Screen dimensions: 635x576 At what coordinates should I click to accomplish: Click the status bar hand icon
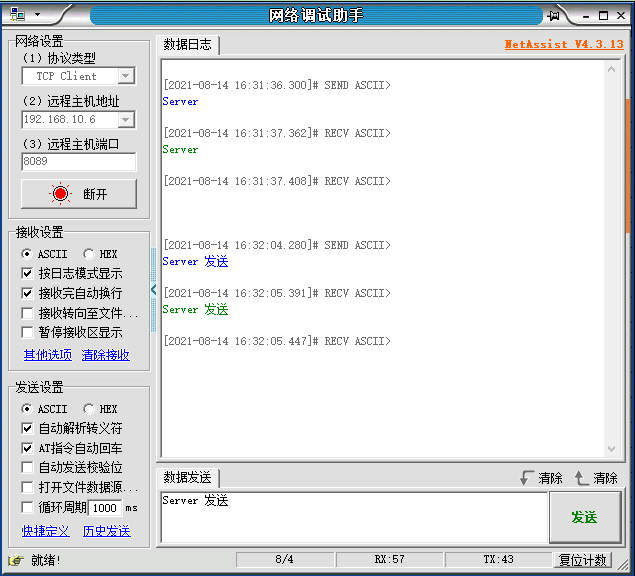16,560
